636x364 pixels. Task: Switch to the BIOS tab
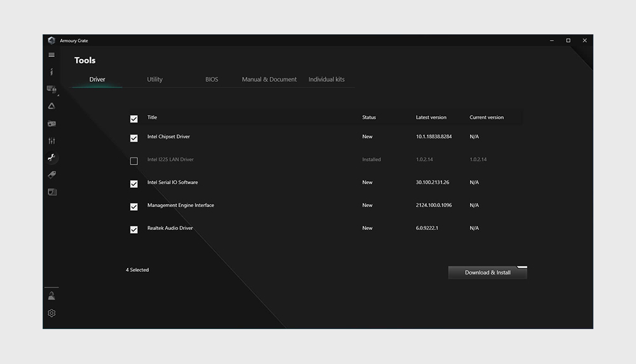(212, 79)
